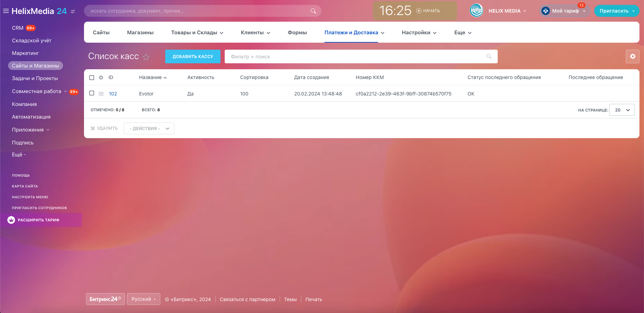
Task: Toggle the hamburger menu icon beside HelixMedia
Action: point(6,11)
